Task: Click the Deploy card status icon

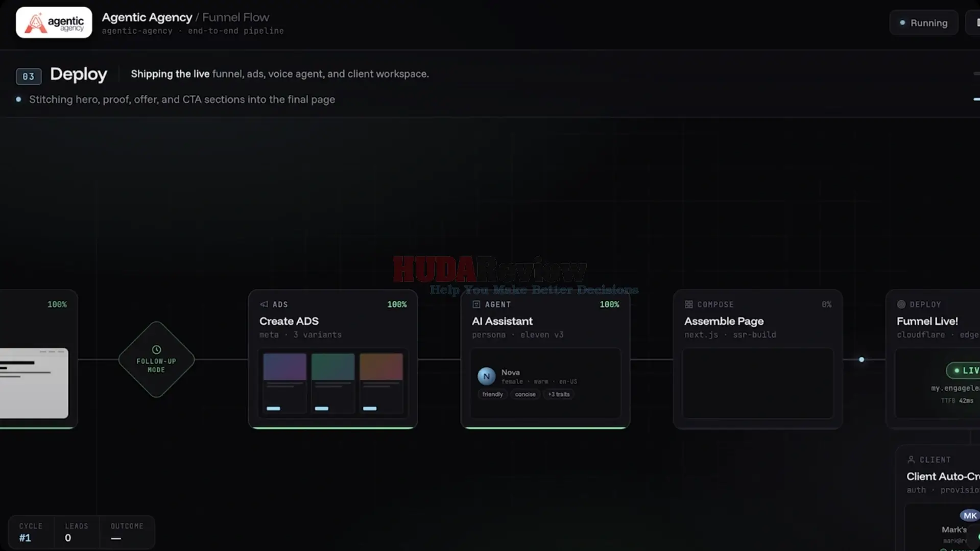Action: point(901,304)
